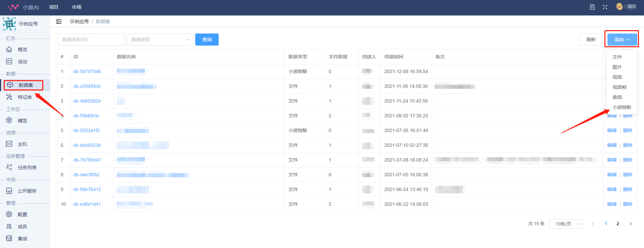The height and width of the screenshot is (248, 644).
Task: Click the 查询 search button
Action: (207, 40)
